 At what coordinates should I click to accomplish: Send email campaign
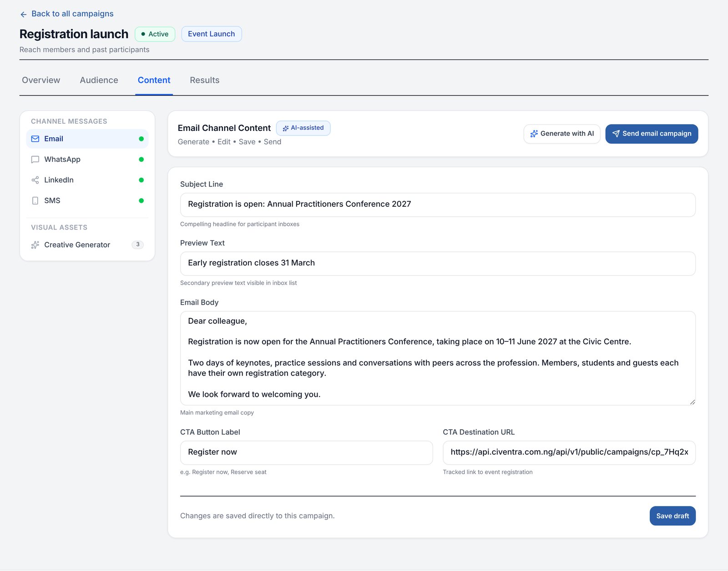tap(652, 134)
